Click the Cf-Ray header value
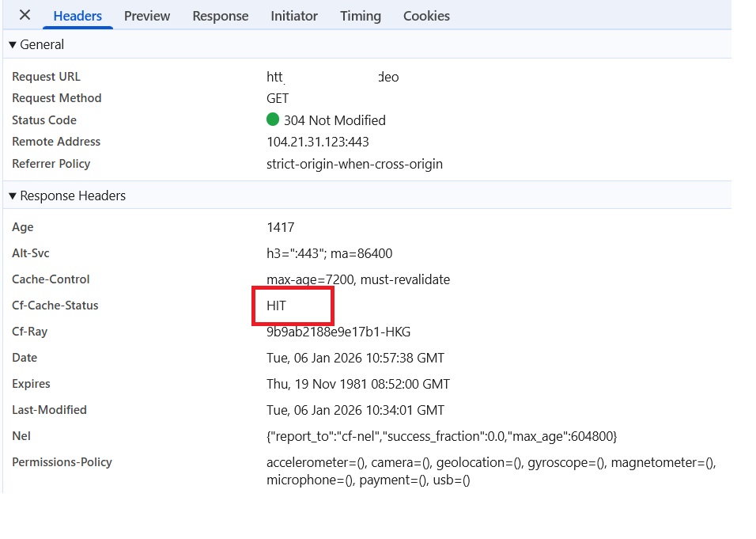The height and width of the screenshot is (539, 756). [338, 332]
